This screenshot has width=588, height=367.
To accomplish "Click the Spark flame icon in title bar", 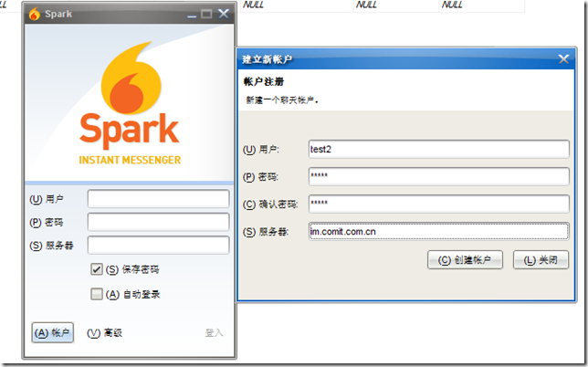I will [x=34, y=15].
